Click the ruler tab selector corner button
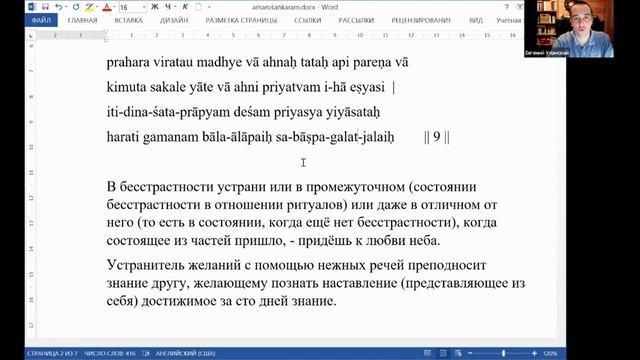 (31, 36)
